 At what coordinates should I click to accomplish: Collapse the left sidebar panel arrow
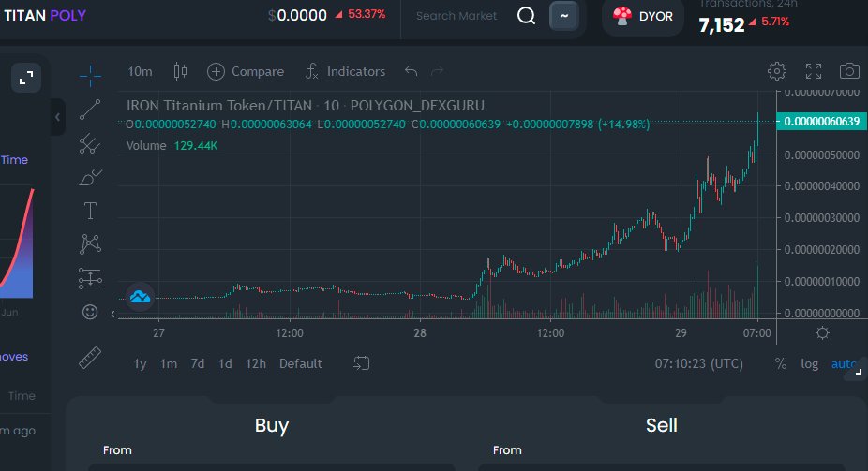tap(57, 117)
